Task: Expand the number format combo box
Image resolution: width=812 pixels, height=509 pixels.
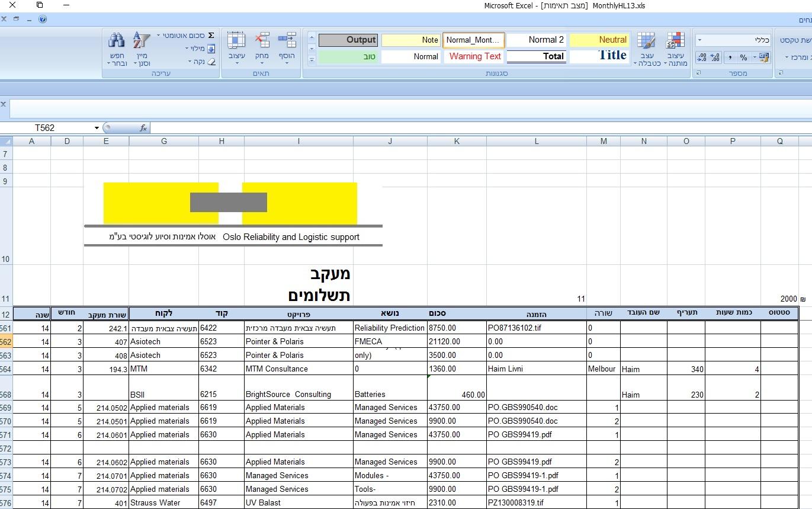Action: click(699, 40)
